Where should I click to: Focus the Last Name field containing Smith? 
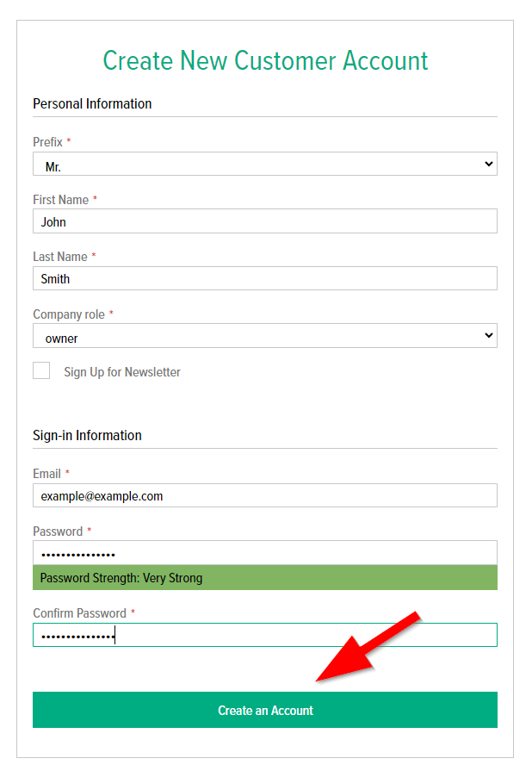point(264,278)
